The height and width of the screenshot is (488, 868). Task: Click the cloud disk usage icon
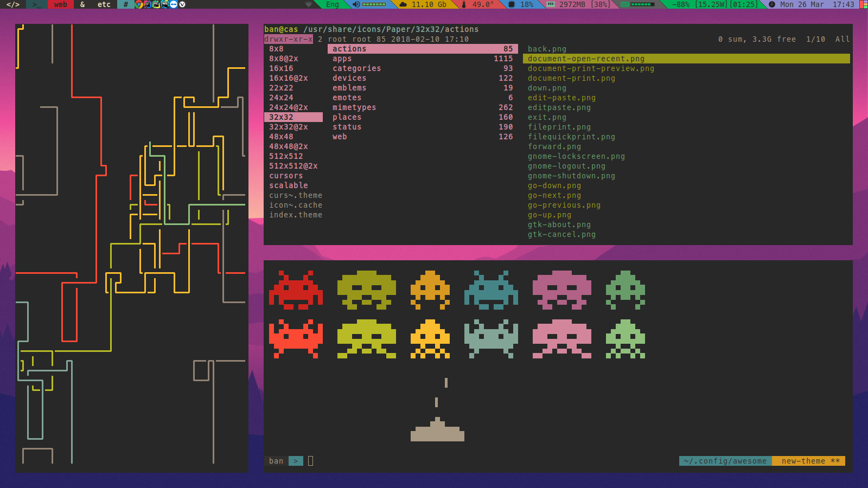click(403, 4)
